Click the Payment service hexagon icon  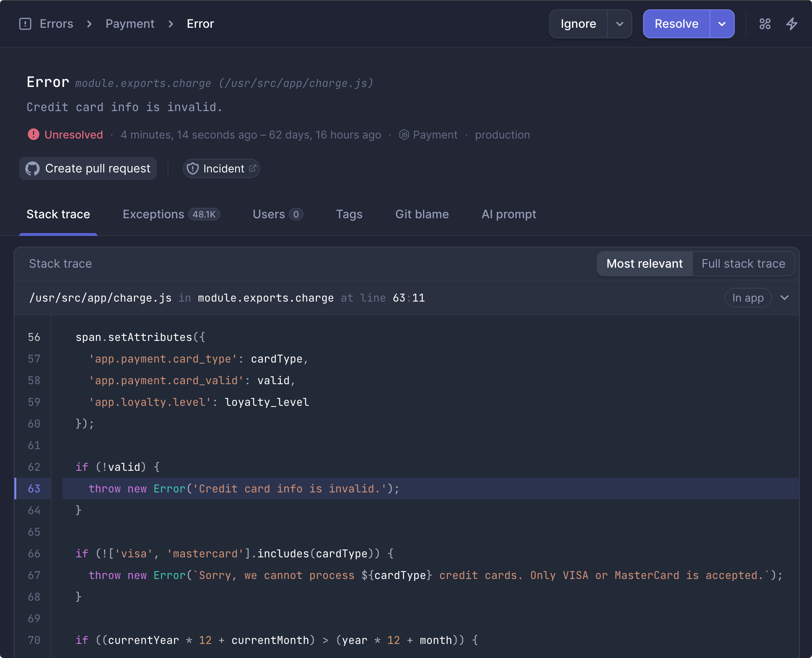404,135
